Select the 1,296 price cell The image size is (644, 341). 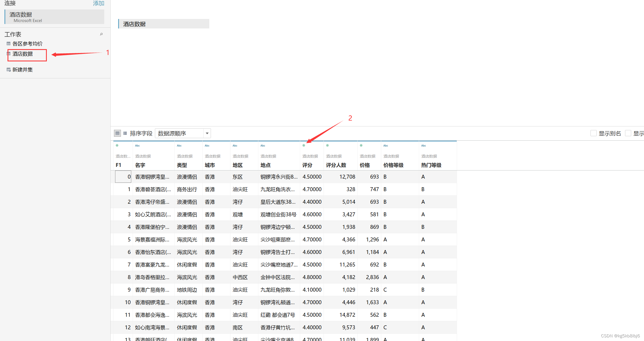pyautogui.click(x=369, y=239)
